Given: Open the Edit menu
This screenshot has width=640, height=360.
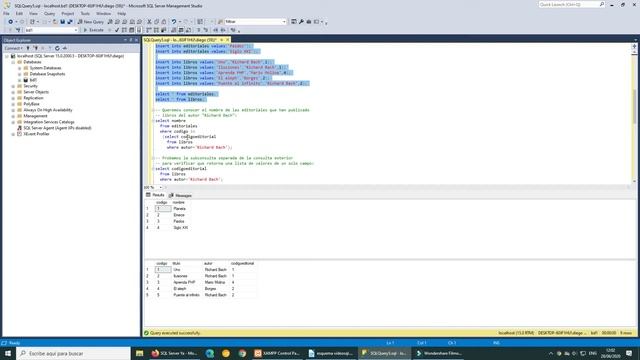Looking at the screenshot, I should point(19,13).
